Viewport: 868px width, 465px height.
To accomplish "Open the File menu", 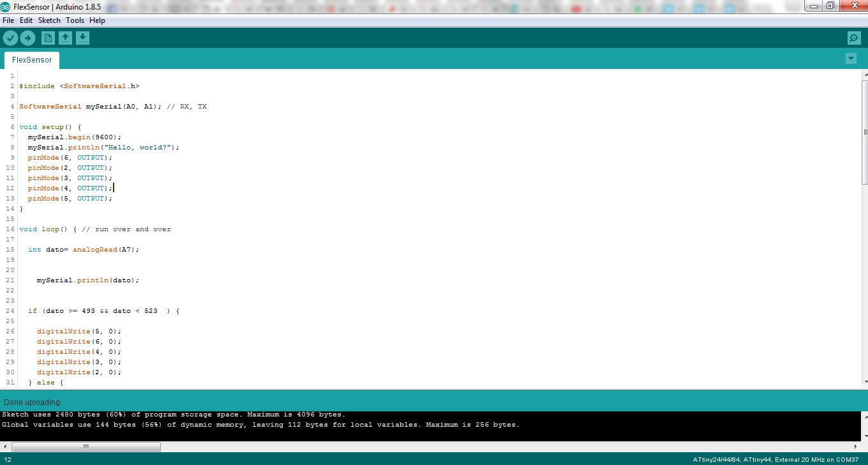I will 8,20.
